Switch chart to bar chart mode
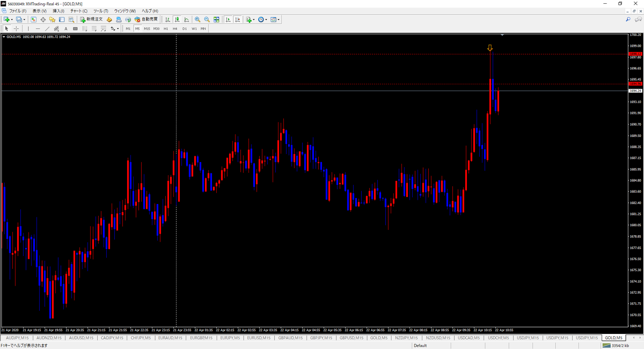The width and height of the screenshot is (644, 349). pyautogui.click(x=168, y=19)
